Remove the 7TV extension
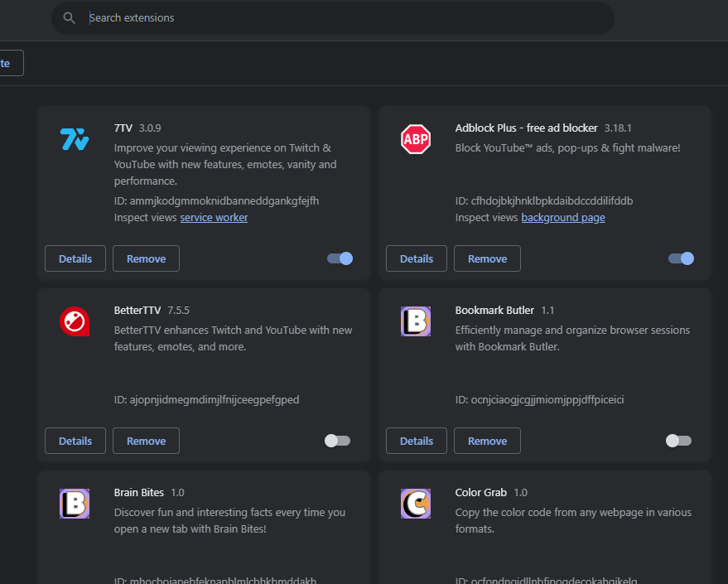Screen dimensions: 728x584 147,258
